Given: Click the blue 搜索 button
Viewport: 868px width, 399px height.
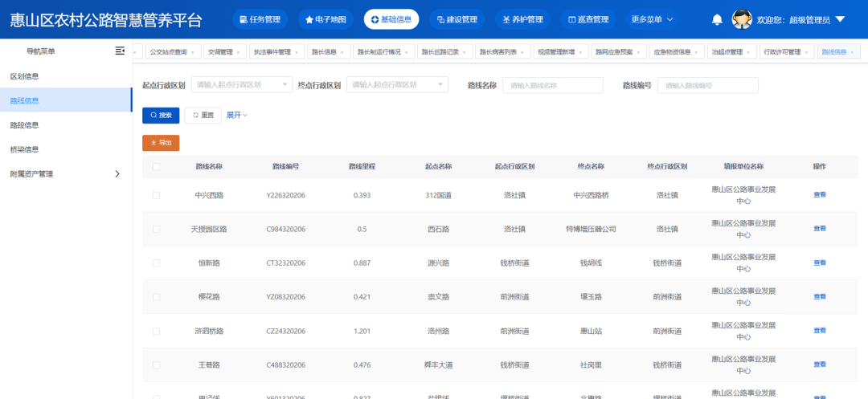Looking at the screenshot, I should pyautogui.click(x=161, y=115).
